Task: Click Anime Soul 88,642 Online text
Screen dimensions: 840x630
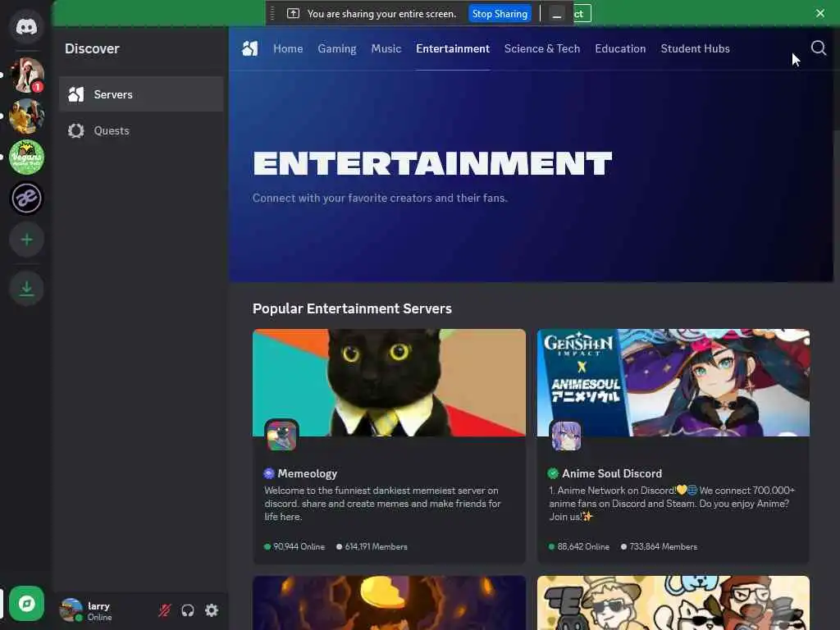Action: [583, 547]
